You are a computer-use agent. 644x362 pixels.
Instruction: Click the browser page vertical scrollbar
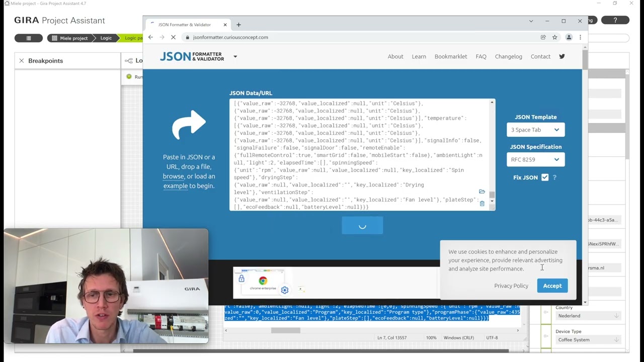click(x=585, y=59)
